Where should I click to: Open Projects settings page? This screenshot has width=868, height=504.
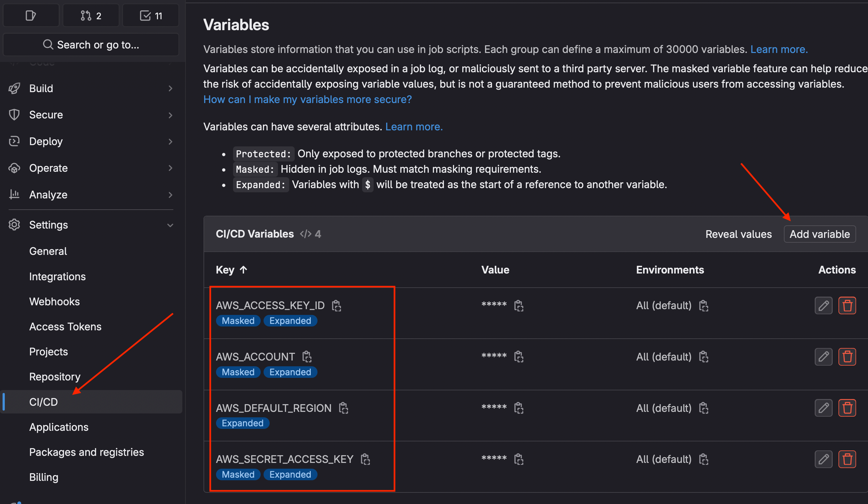click(48, 352)
